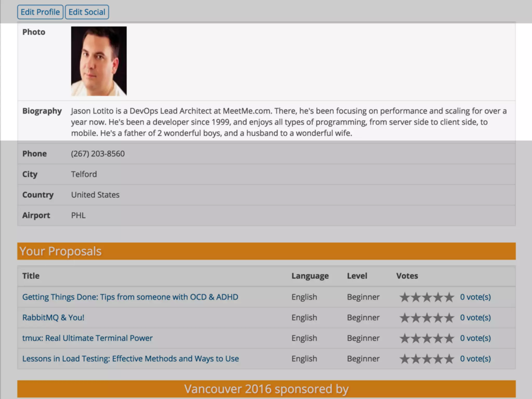Click the Edit Profile button
532x399 pixels.
point(40,12)
